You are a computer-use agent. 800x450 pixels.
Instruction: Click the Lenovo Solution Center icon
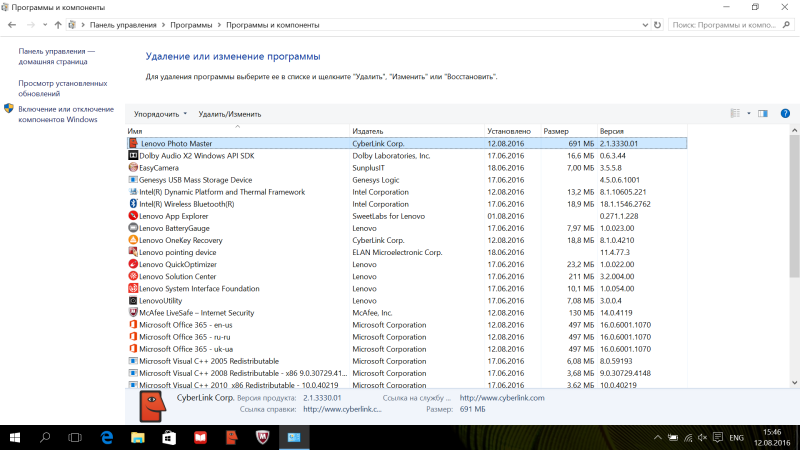coord(133,276)
